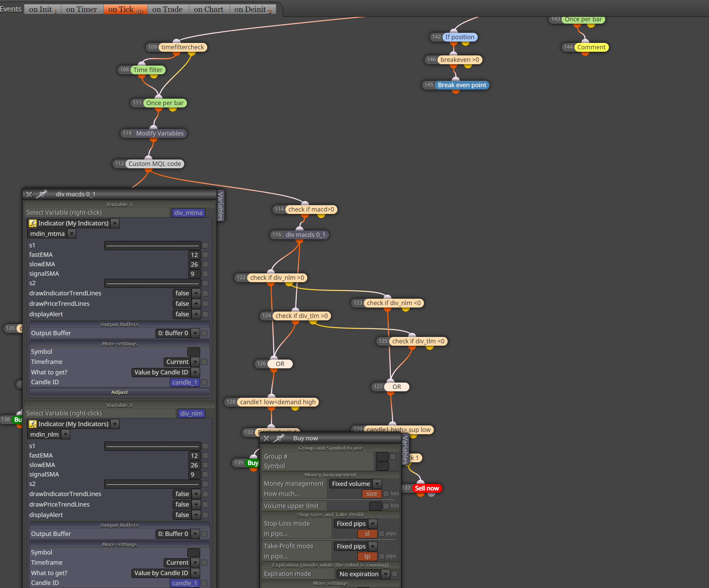Switch to the on Init tab

[43, 9]
